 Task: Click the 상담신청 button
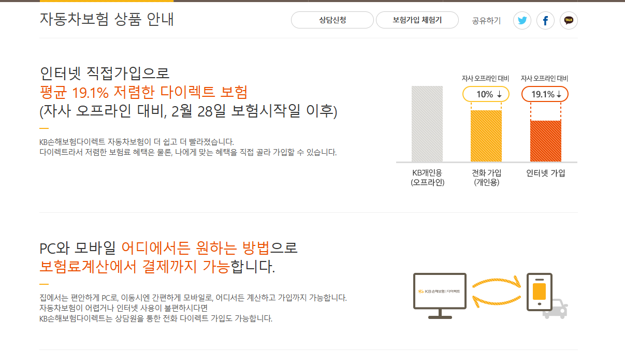pyautogui.click(x=332, y=20)
